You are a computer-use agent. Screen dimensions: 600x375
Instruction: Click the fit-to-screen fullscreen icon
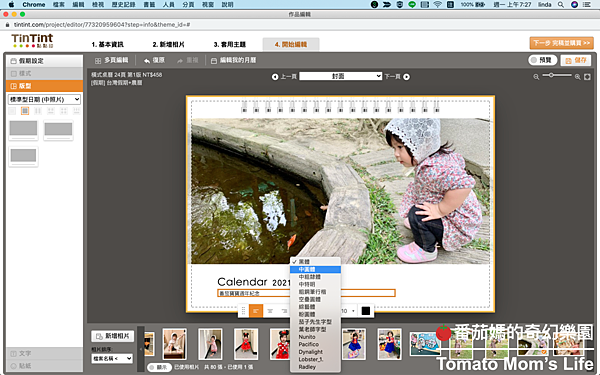point(587,77)
